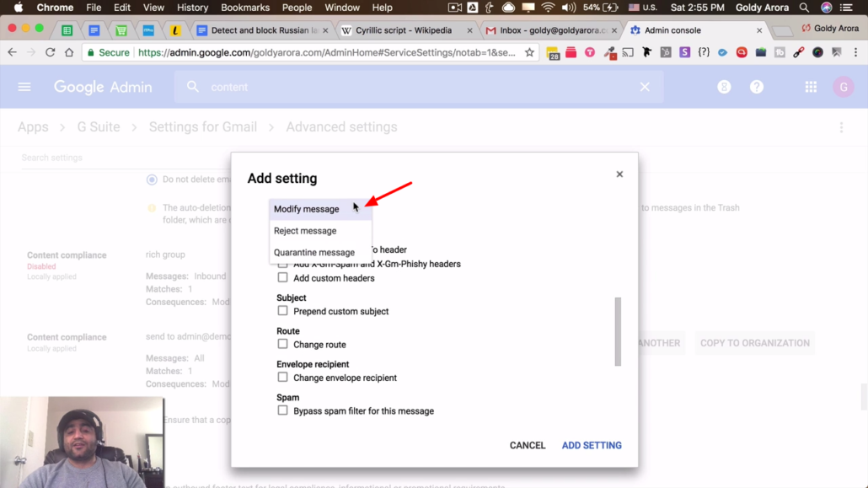Open Notification Center icon in menu bar
The image size is (868, 488).
coord(846,8)
